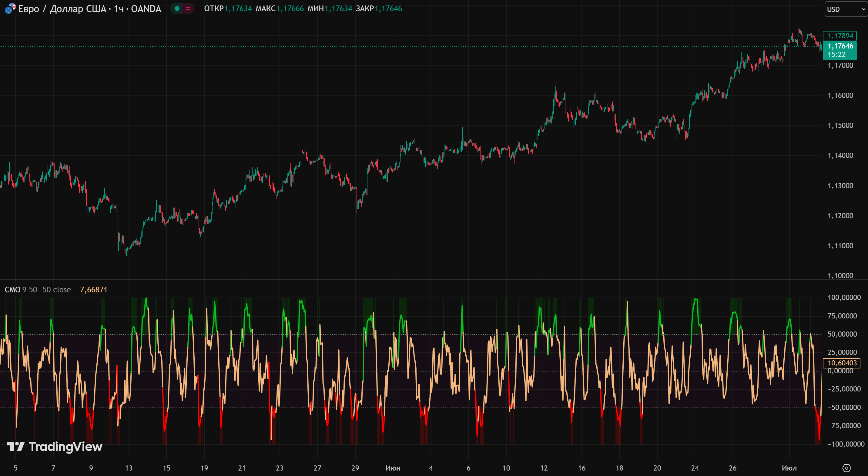Viewport: 868px width, 476px height.
Task: Click the pink approximate data indicator icon
Action: pyautogui.click(x=188, y=9)
